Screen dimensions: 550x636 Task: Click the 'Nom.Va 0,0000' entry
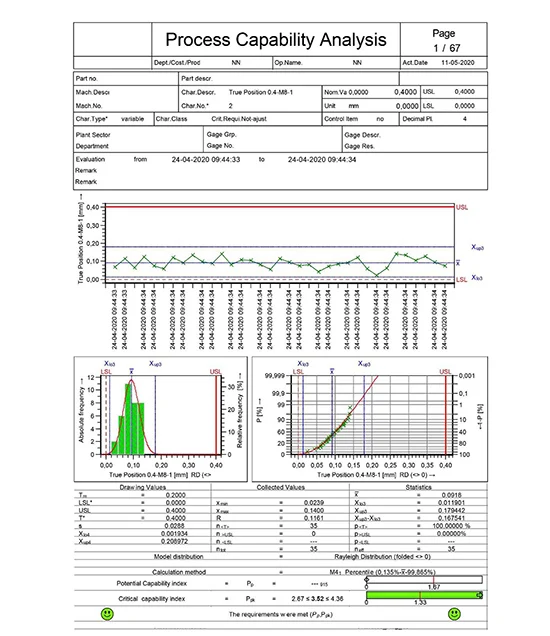[x=346, y=92]
